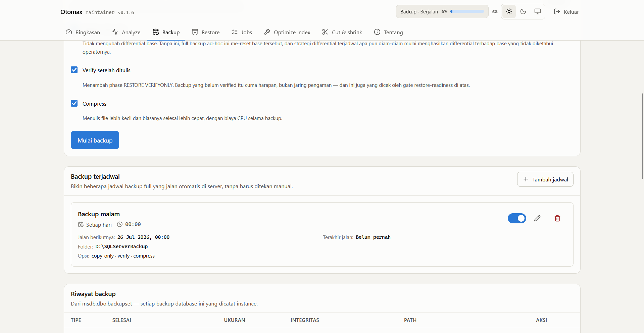Click the SELESAI column header
The image size is (644, 333).
pyautogui.click(x=122, y=320)
